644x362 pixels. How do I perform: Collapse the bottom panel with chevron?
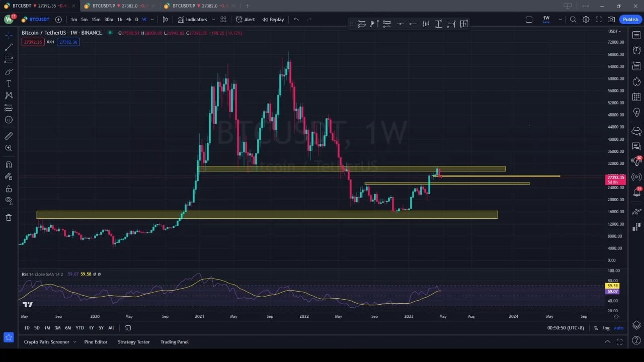607,342
